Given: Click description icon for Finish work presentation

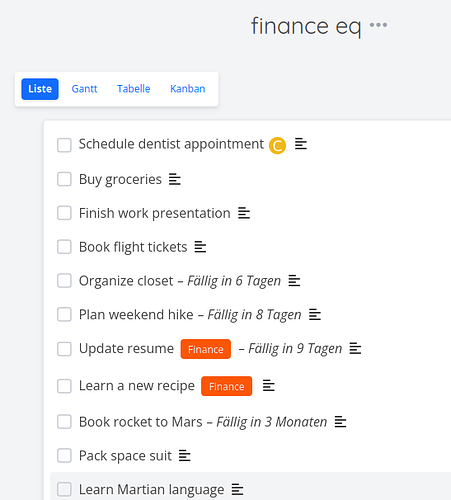Looking at the screenshot, I should [x=244, y=213].
